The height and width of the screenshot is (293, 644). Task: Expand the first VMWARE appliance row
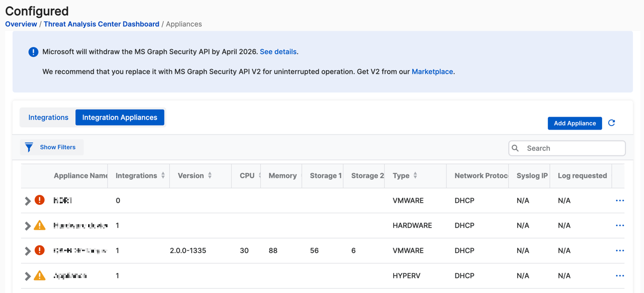click(28, 201)
